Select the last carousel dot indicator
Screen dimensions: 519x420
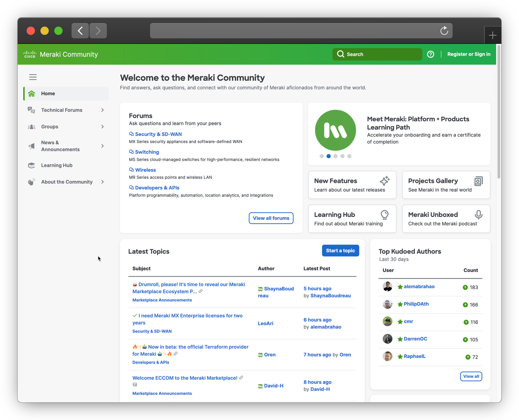tap(349, 156)
